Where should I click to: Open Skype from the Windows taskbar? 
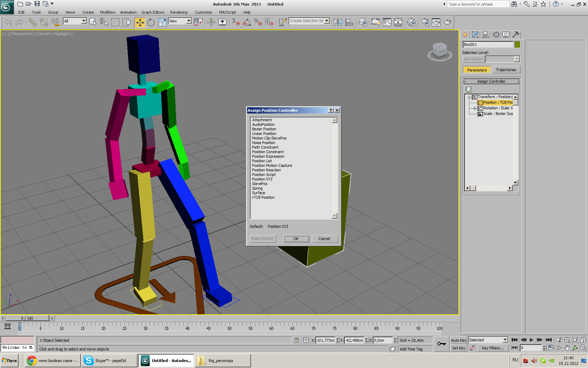pyautogui.click(x=109, y=360)
